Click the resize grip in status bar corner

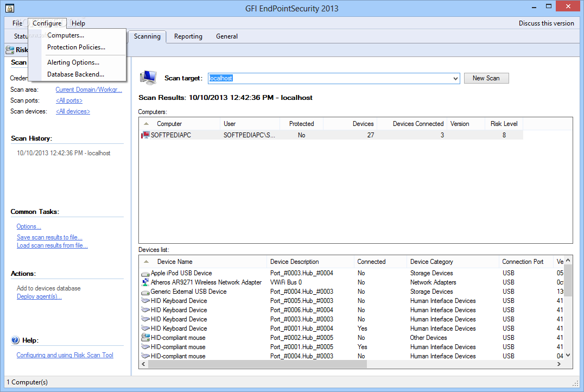[x=575, y=383]
